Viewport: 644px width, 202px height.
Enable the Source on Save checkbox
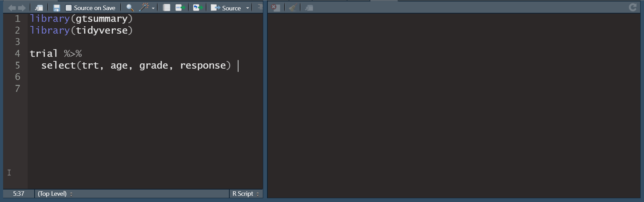pyautogui.click(x=69, y=8)
